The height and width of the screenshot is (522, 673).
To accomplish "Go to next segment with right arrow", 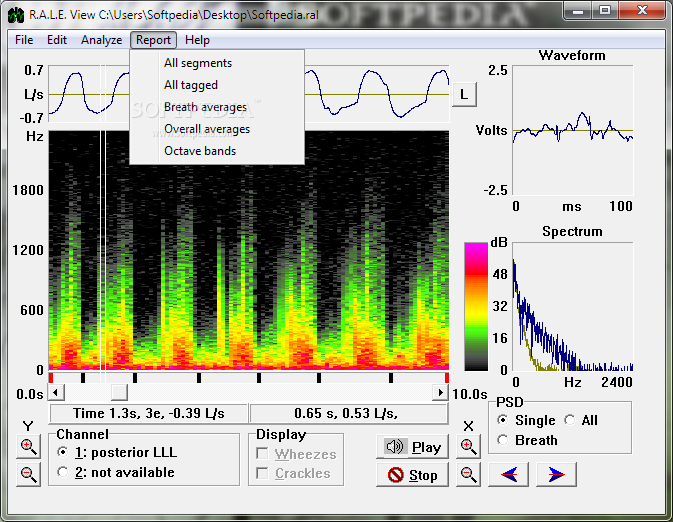I will point(556,474).
